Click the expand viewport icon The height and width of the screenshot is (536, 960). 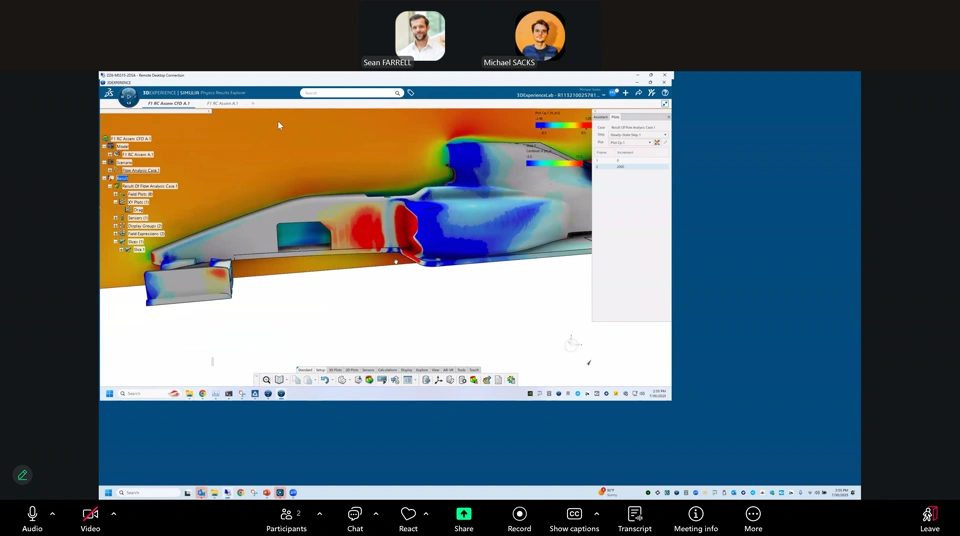[665, 104]
